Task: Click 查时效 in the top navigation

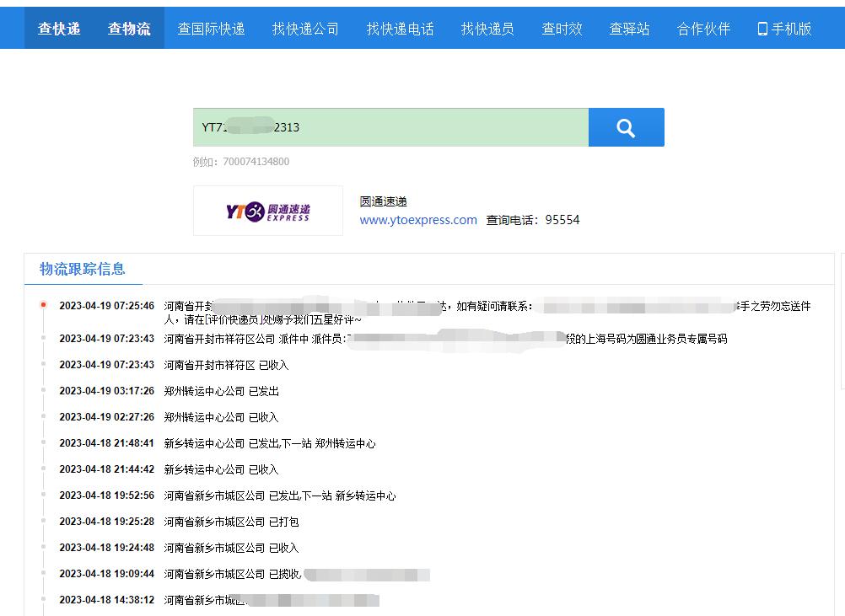Action: point(562,28)
